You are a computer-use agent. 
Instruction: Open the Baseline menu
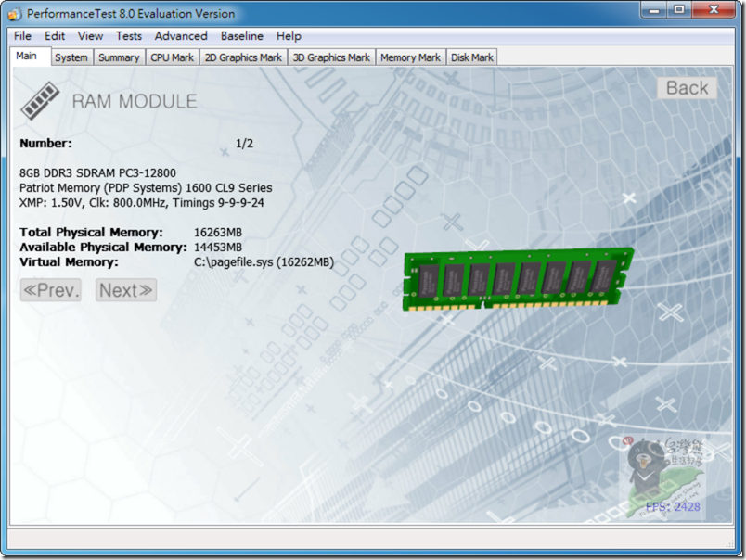tap(241, 36)
